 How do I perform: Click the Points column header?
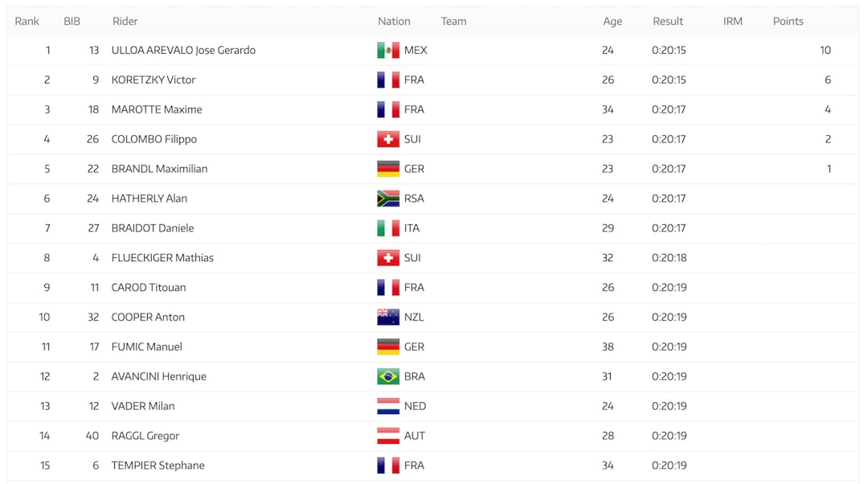788,22
